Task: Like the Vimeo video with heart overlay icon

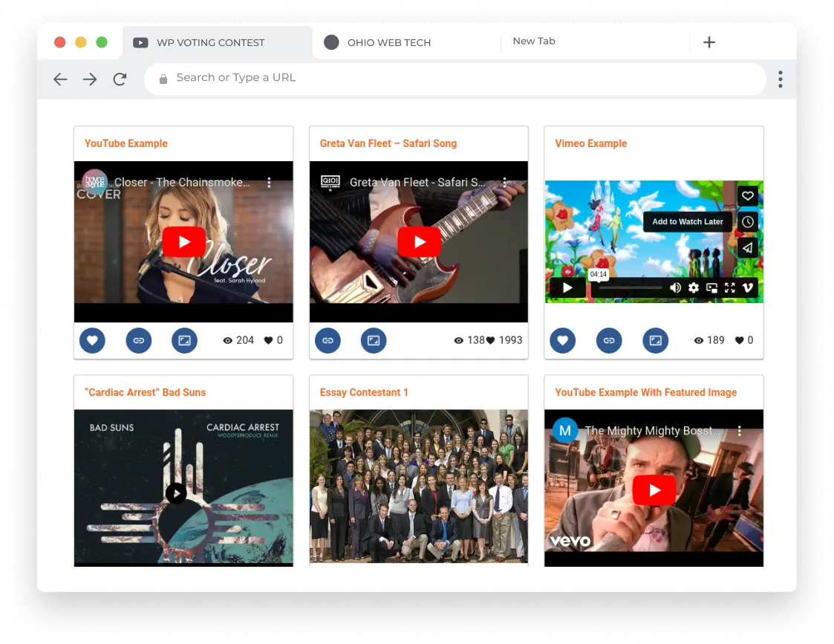Action: [747, 195]
